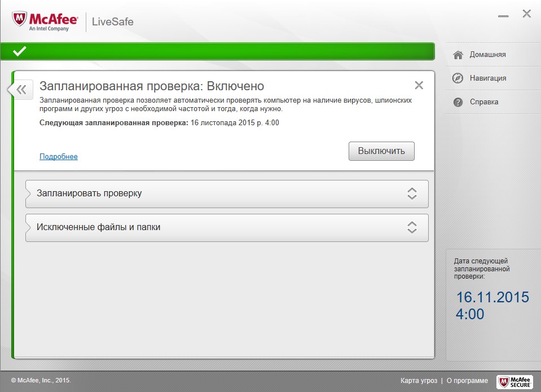Close the McAfee LiveSafe window
The width and height of the screenshot is (541, 392).
[526, 14]
